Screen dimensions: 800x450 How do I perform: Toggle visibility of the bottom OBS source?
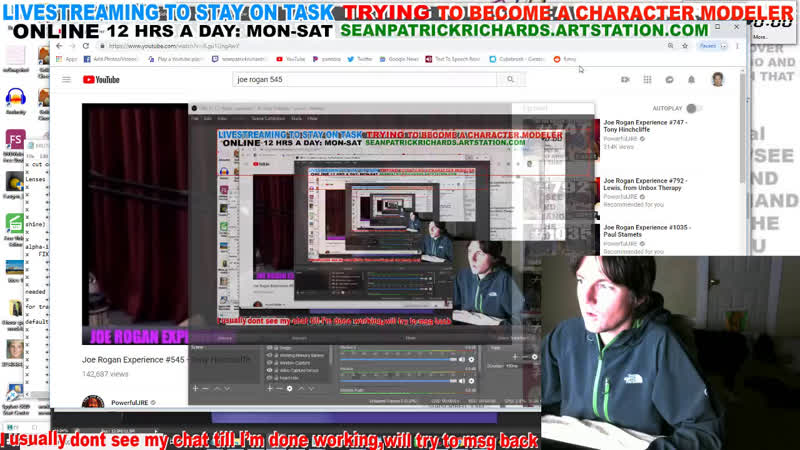coord(269,378)
